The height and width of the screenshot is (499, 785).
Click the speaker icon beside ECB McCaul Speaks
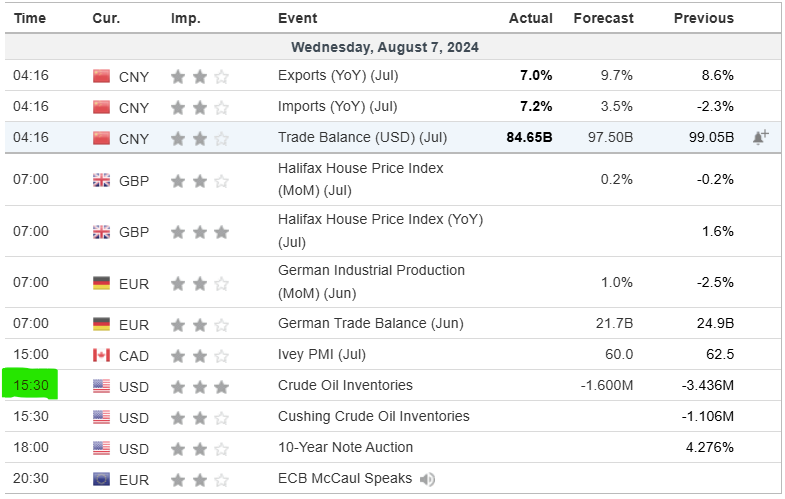click(428, 479)
